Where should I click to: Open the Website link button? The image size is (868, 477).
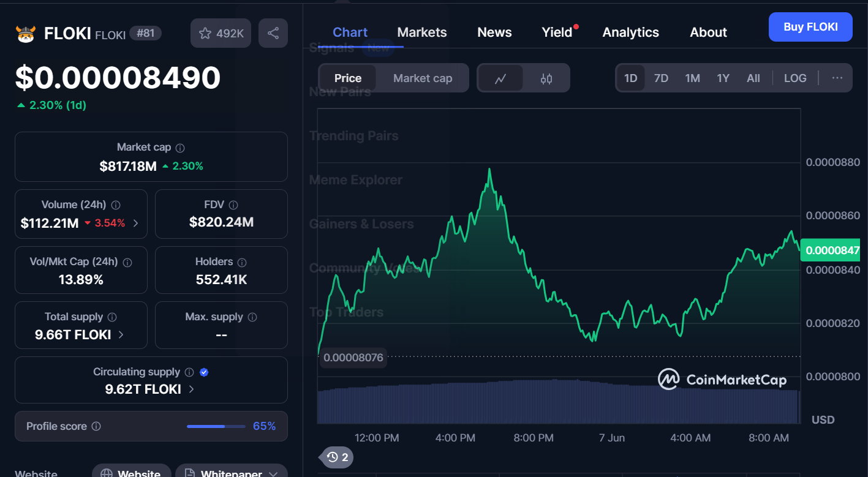[x=131, y=470]
